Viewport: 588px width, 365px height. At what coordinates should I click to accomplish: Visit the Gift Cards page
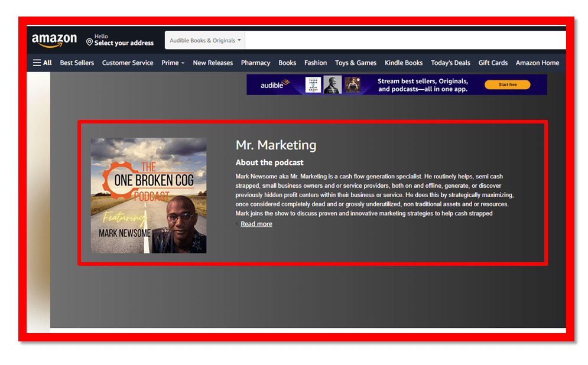click(x=493, y=63)
